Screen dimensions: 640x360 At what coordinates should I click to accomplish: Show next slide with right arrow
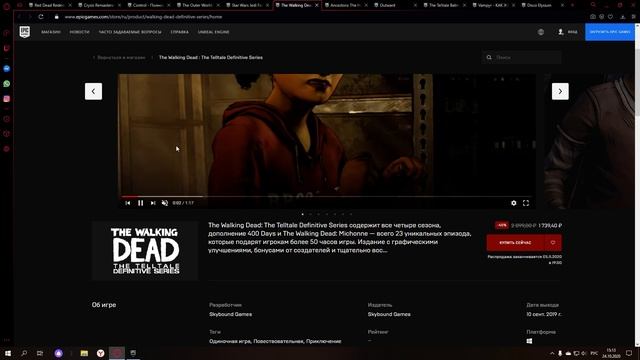pos(560,91)
